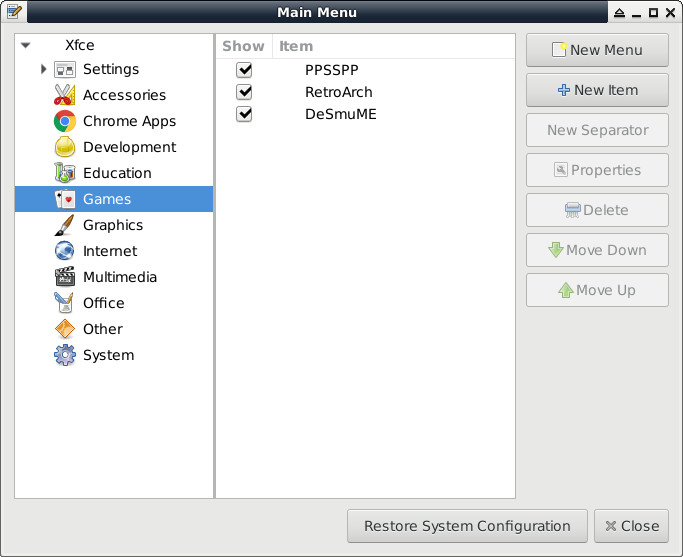Collapse the Xfce root tree
The height and width of the screenshot is (557, 683).
[26, 45]
